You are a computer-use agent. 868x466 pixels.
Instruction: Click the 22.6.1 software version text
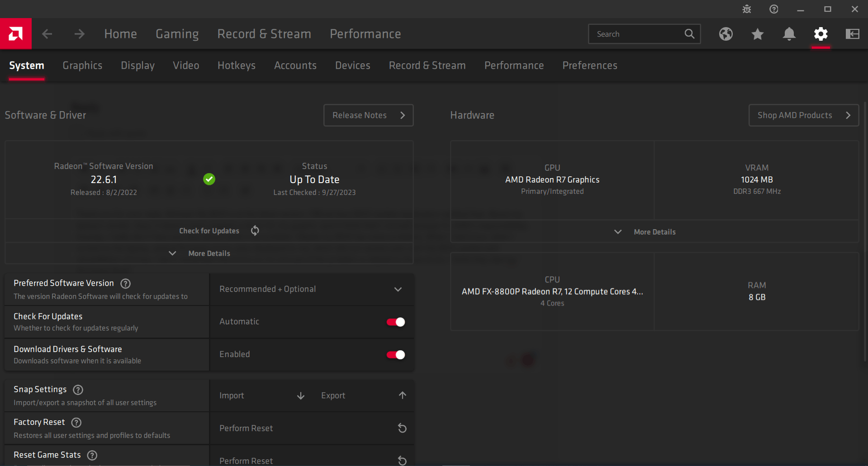point(104,179)
